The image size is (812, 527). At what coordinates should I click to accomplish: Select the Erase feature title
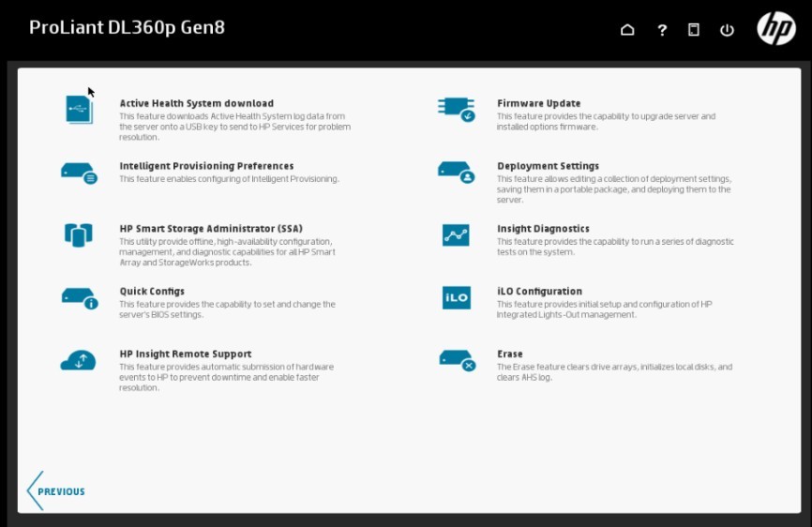(x=510, y=354)
